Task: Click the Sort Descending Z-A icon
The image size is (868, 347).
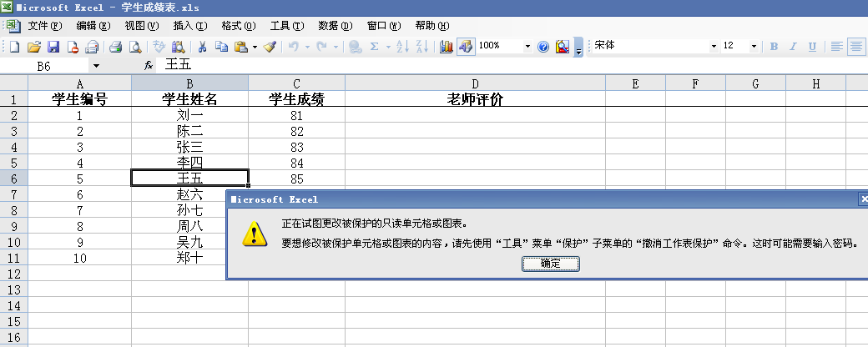Action: 421,47
